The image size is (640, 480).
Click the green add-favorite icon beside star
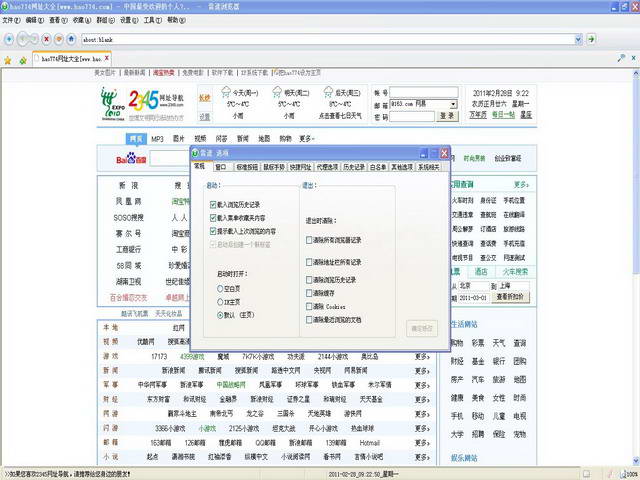(23, 60)
